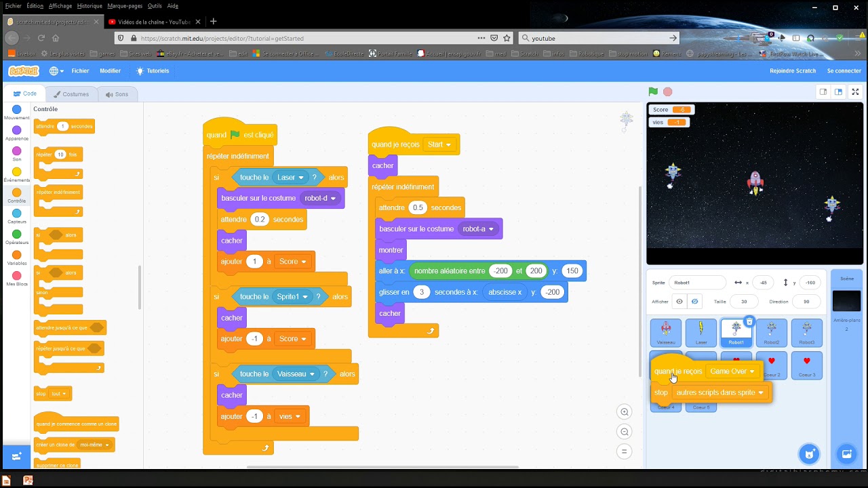Reset workspace zoom to default
This screenshot has width=868, height=488.
pos(625,451)
